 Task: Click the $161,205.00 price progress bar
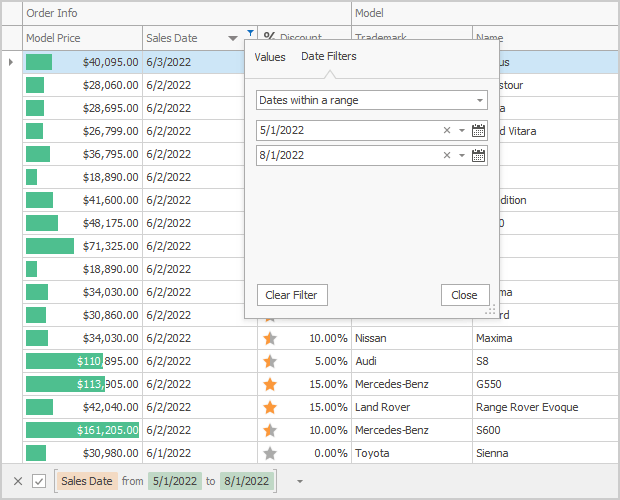82,430
